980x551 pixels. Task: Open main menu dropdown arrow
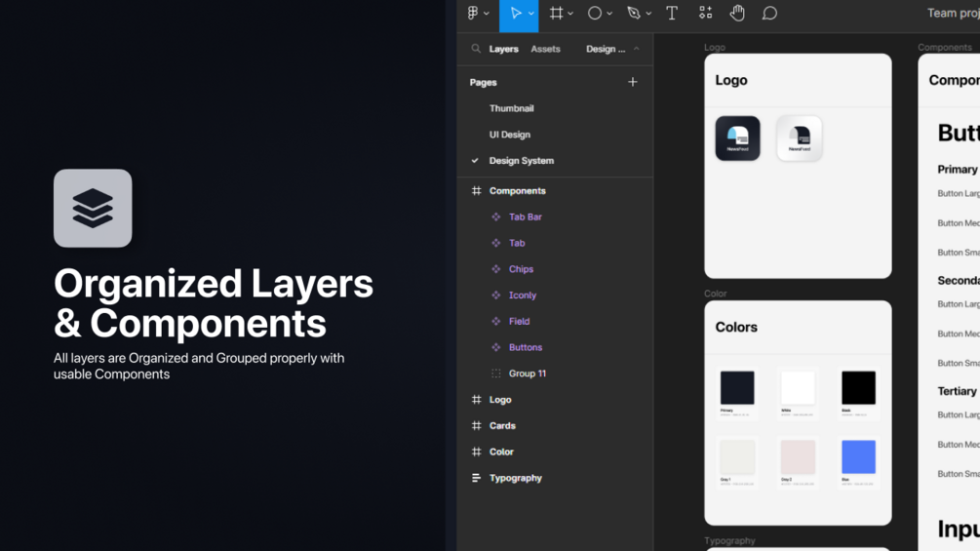[x=487, y=14]
